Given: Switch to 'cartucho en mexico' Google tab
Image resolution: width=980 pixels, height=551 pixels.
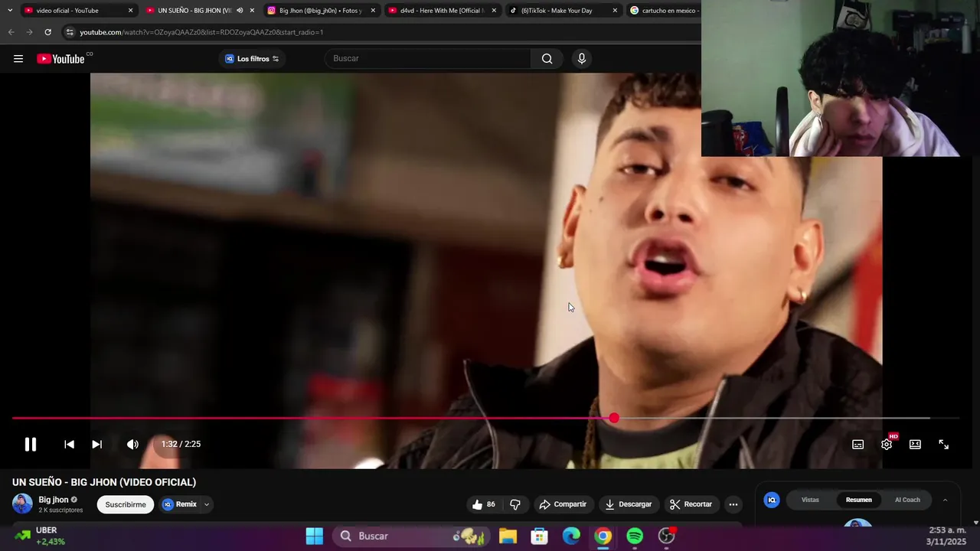Looking at the screenshot, I should point(664,11).
